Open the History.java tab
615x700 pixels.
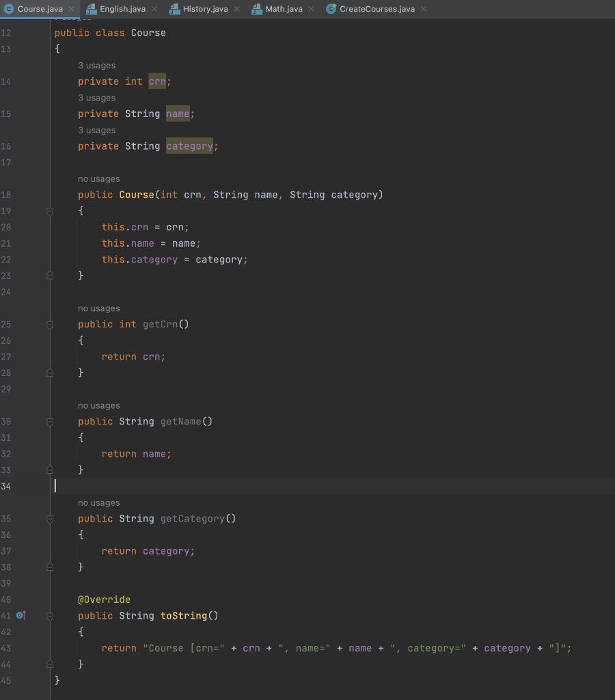click(x=205, y=9)
